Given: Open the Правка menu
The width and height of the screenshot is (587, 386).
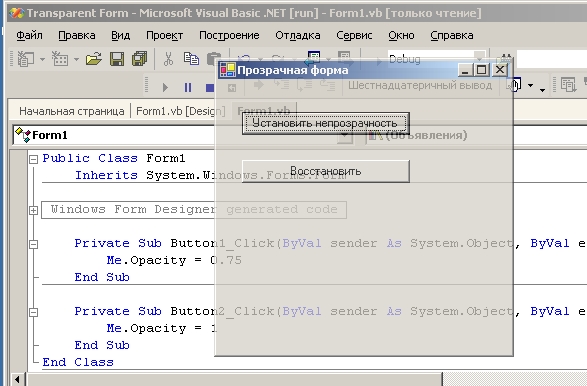Looking at the screenshot, I should click(x=77, y=35).
